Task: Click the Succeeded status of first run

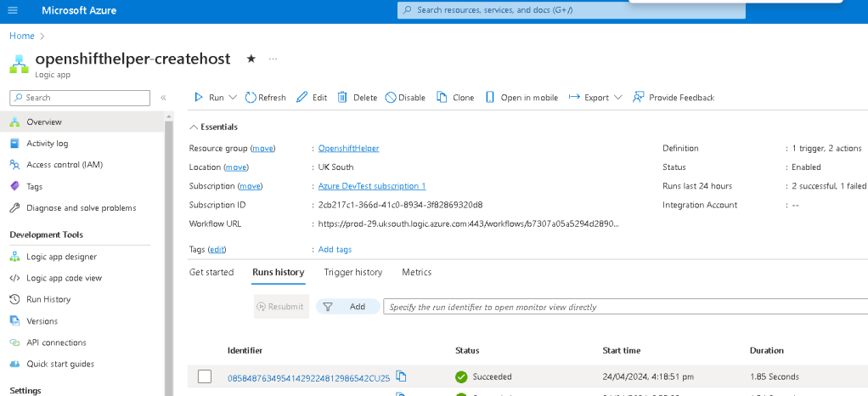Action: point(483,376)
